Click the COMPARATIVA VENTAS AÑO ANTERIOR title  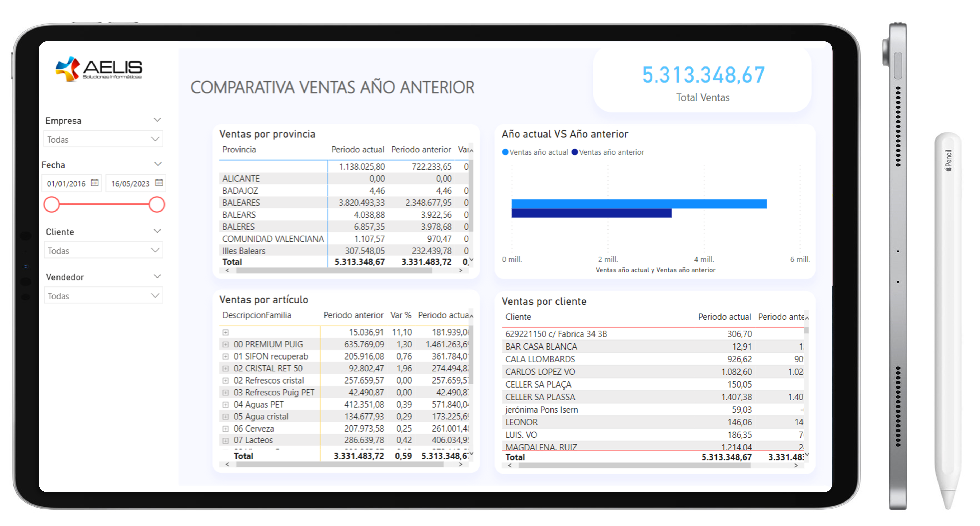coord(332,87)
